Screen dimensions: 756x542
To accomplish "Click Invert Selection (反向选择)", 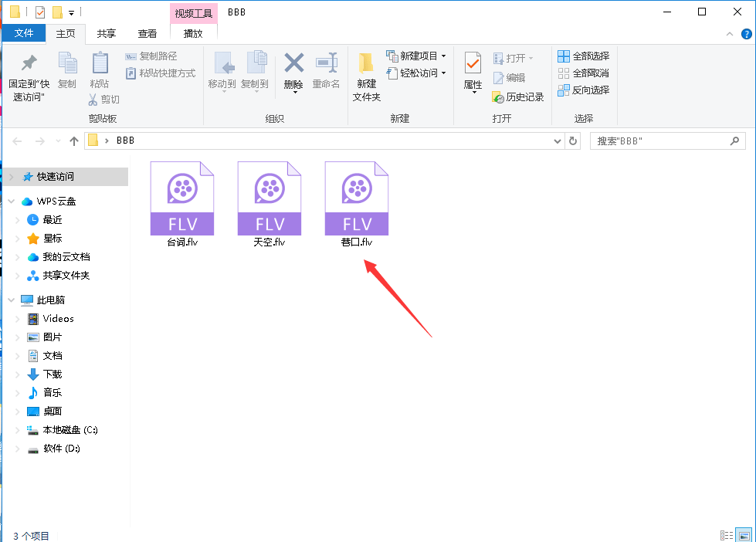I will [583, 90].
